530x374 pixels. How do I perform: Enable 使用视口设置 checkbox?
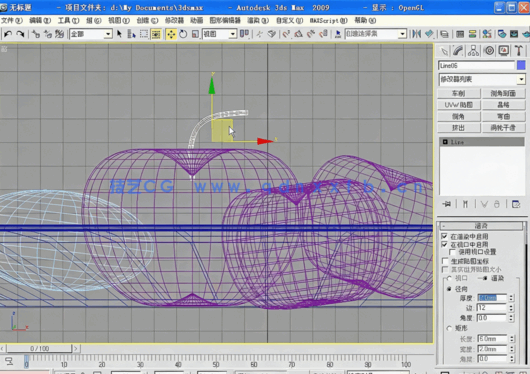(x=453, y=252)
